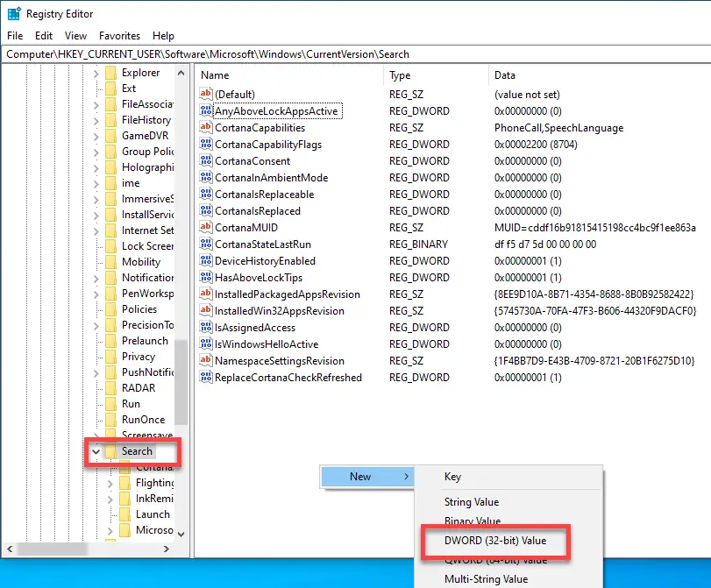Viewport: 711px width, 588px height.
Task: Choose Multi-String Value from the submenu
Action: coord(486,579)
